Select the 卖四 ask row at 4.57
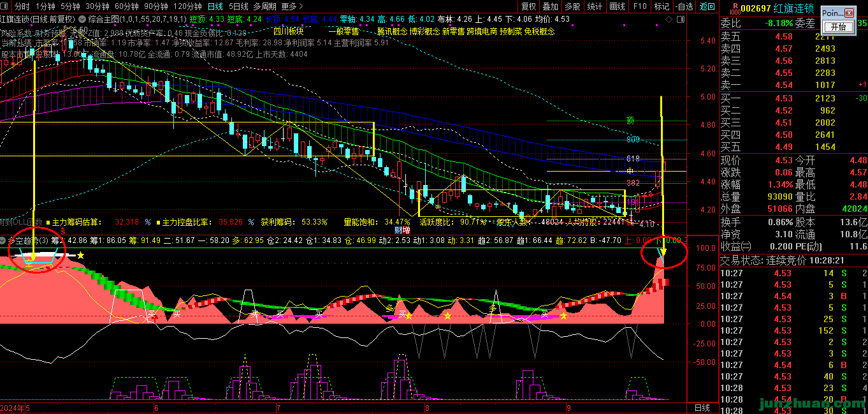The image size is (868, 414). pyautogui.click(x=793, y=48)
